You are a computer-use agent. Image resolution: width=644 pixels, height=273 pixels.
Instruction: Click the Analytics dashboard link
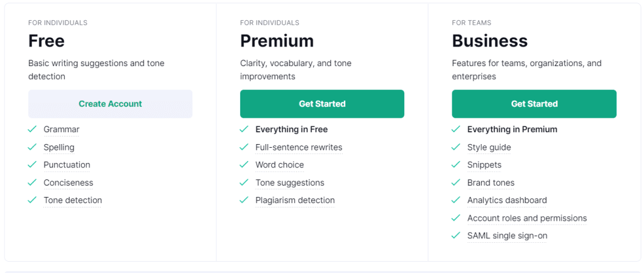pos(507,201)
